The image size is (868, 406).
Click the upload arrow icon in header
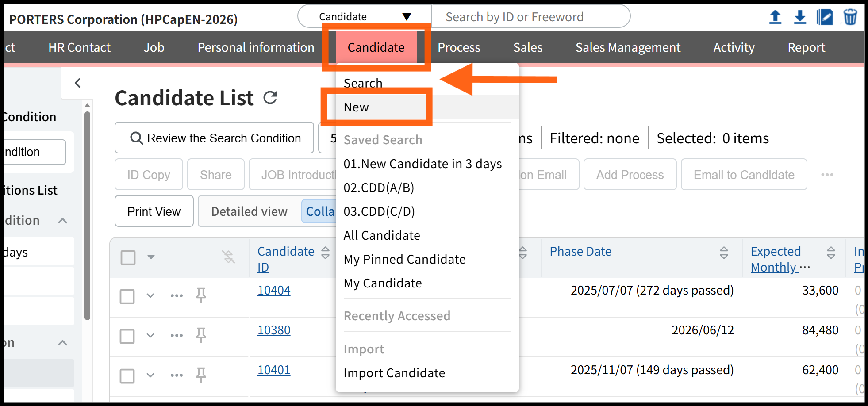[775, 17]
